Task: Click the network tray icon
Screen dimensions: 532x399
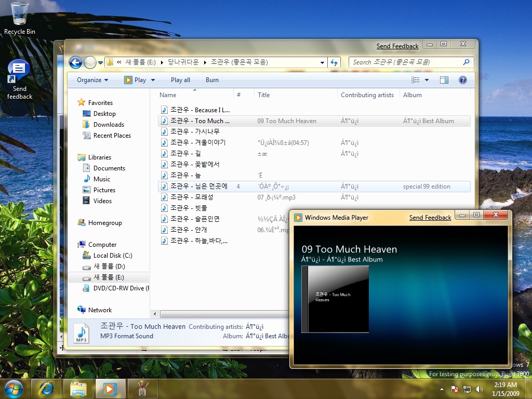Action: (467, 389)
